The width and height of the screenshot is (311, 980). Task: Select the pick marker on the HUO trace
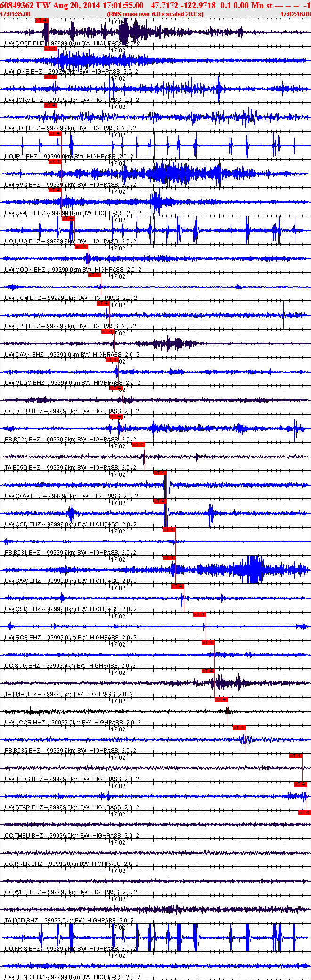[x=68, y=218]
